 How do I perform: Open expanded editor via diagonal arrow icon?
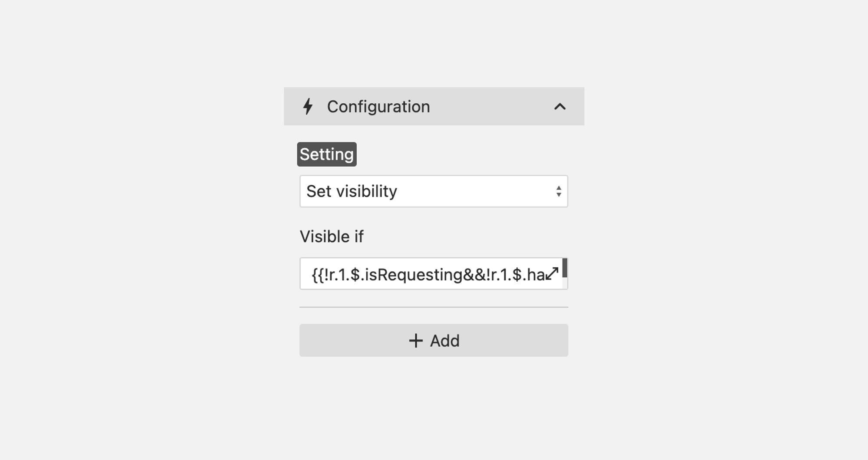(552, 274)
